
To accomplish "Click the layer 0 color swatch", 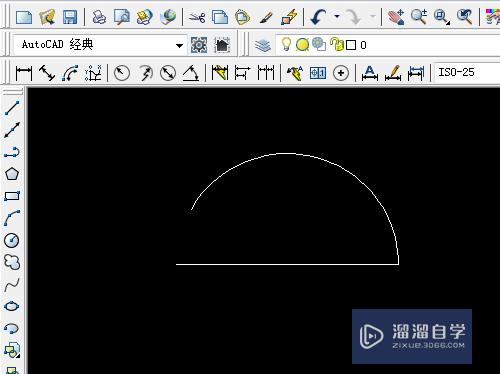I will [x=351, y=45].
